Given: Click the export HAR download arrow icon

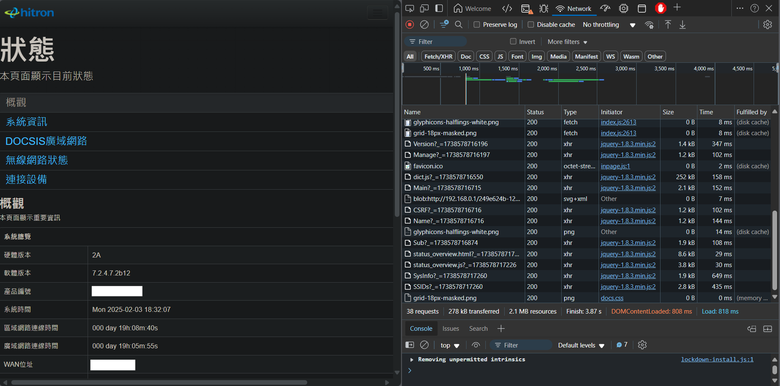Looking at the screenshot, I should coord(682,24).
